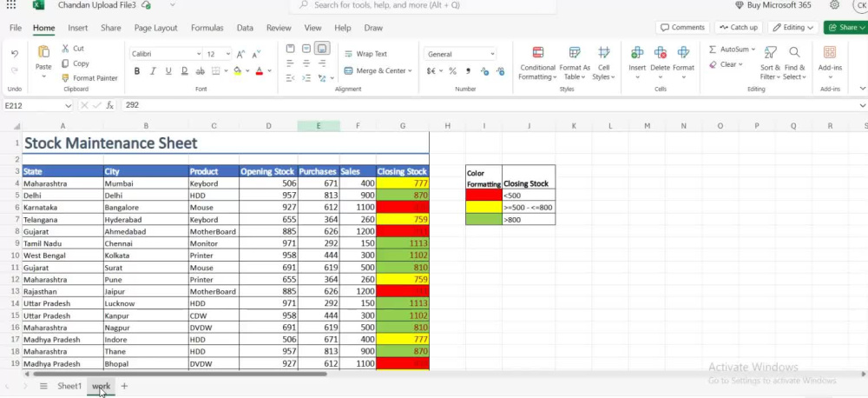Expand the Clear dropdown

click(x=740, y=64)
